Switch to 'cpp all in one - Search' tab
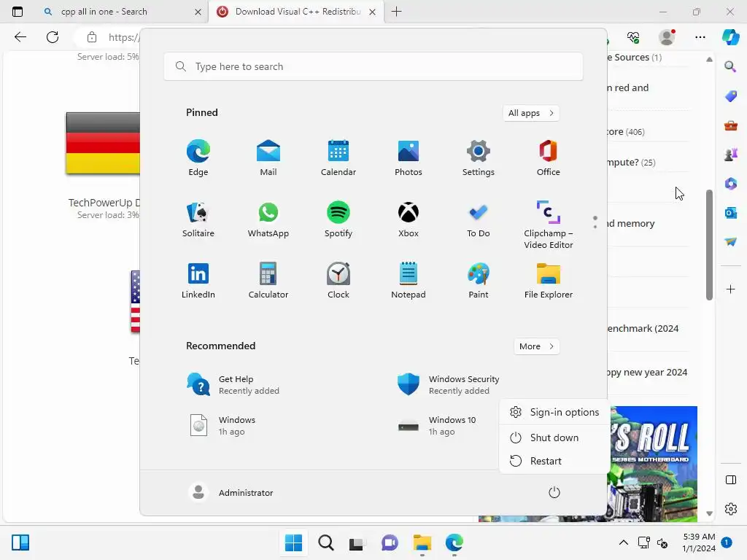The width and height of the screenshot is (747, 560). tap(104, 12)
